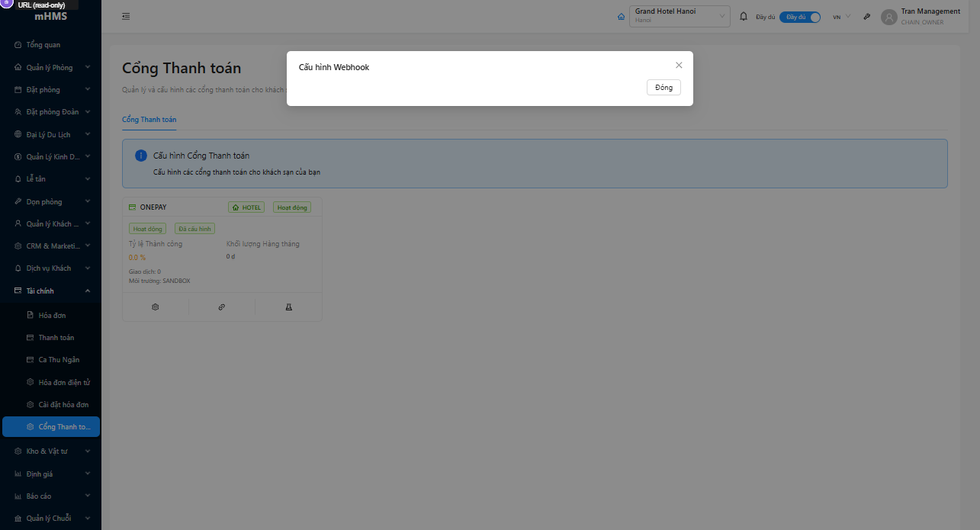
Task: Open the ONEPAY gateway settings gear icon
Action: (155, 306)
